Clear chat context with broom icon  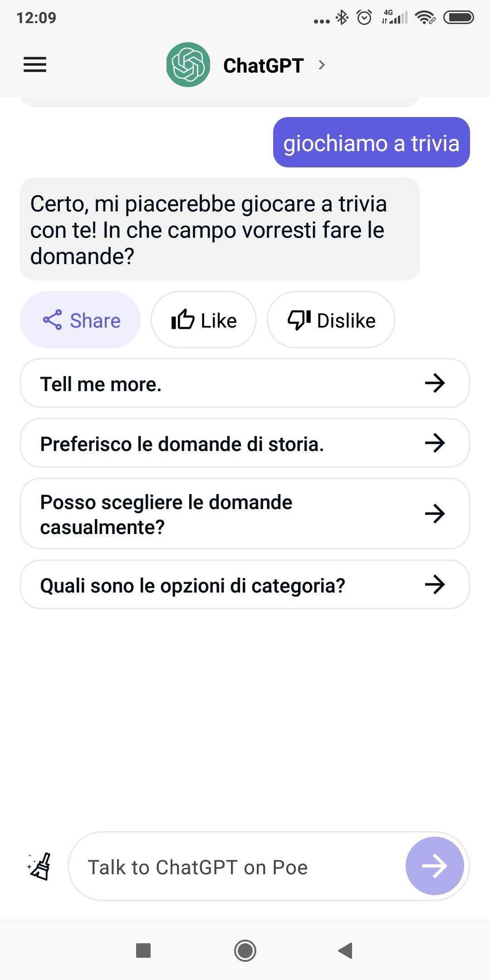pos(39,867)
